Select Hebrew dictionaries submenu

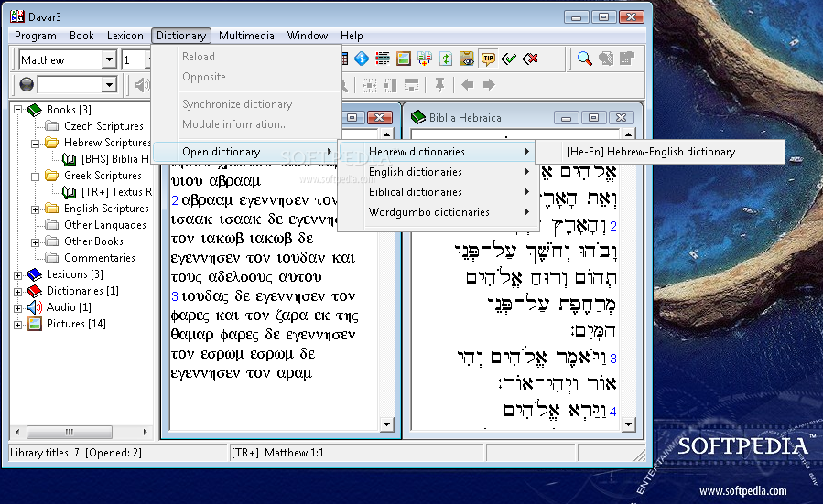pyautogui.click(x=438, y=152)
